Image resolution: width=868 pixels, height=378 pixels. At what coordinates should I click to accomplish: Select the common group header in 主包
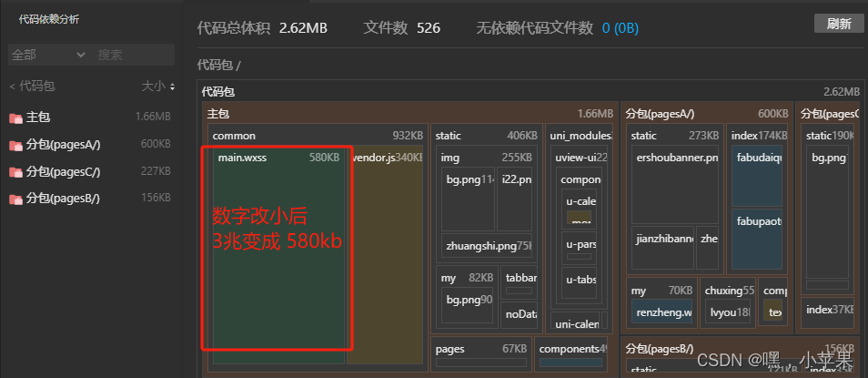[x=318, y=135]
